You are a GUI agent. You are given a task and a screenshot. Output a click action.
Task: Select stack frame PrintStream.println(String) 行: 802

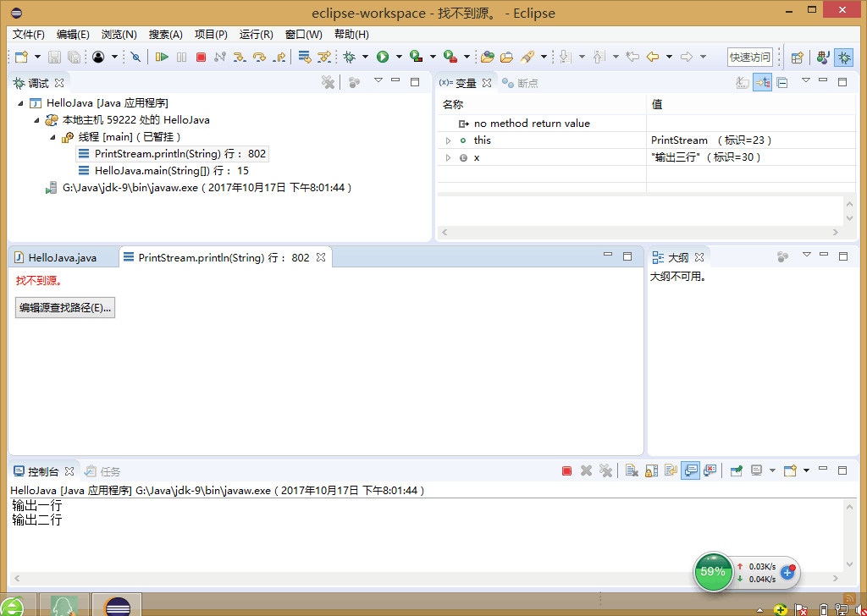pyautogui.click(x=172, y=154)
